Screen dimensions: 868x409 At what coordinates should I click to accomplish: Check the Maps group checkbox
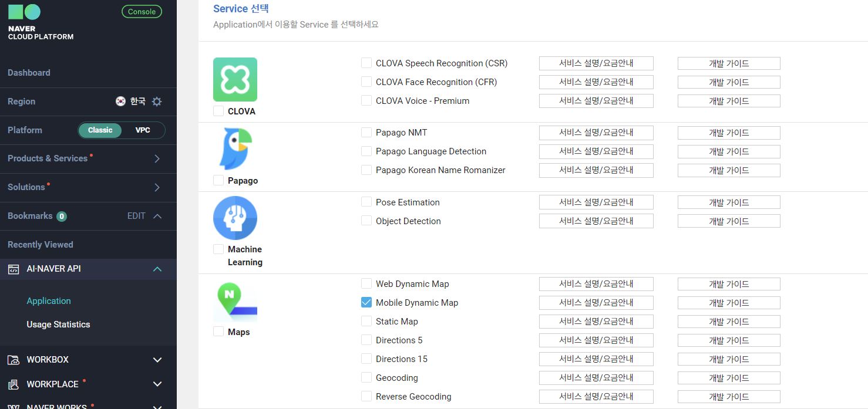(218, 332)
